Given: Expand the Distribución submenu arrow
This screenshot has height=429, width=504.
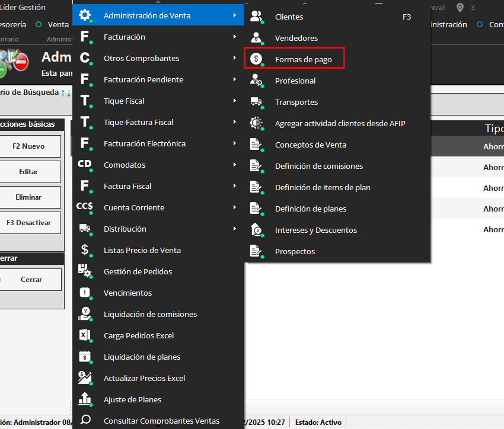Looking at the screenshot, I should [x=235, y=229].
